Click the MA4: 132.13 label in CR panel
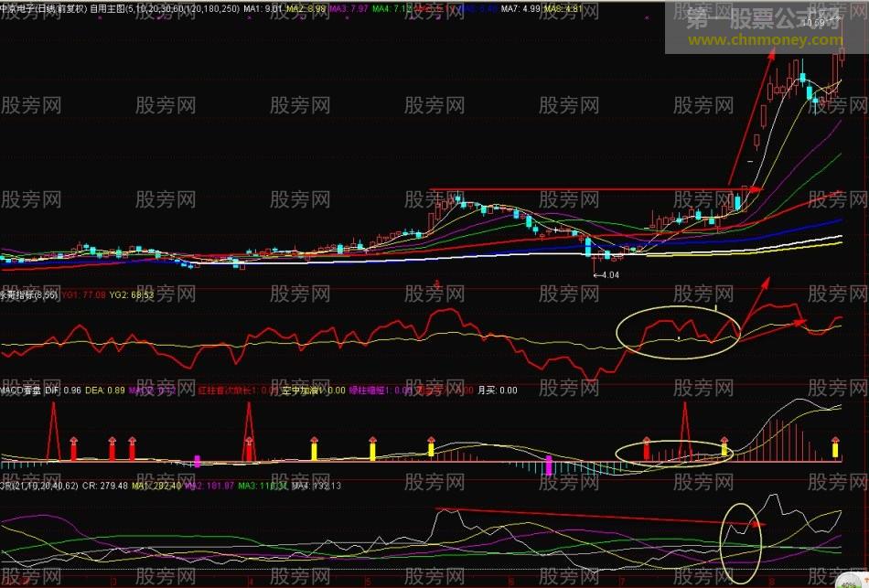 (316, 486)
